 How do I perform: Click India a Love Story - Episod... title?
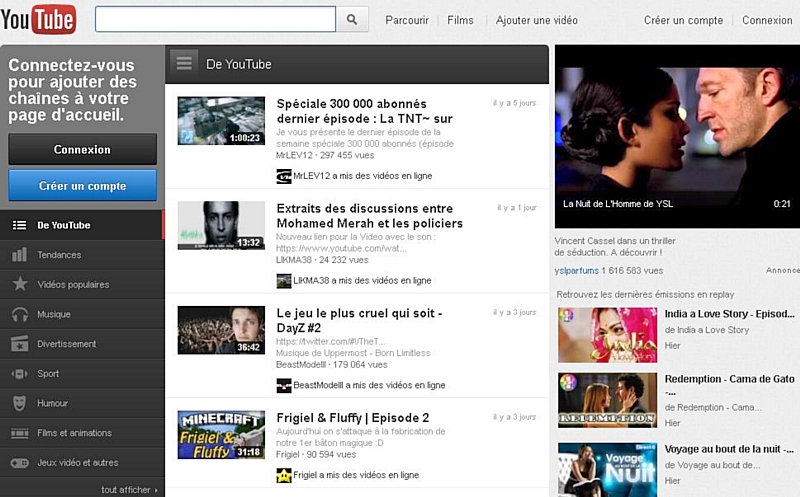pyautogui.click(x=729, y=314)
